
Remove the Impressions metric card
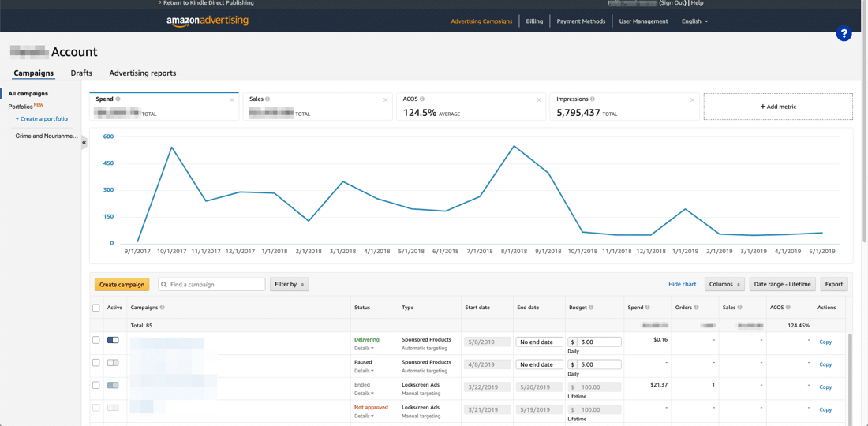[x=692, y=100]
